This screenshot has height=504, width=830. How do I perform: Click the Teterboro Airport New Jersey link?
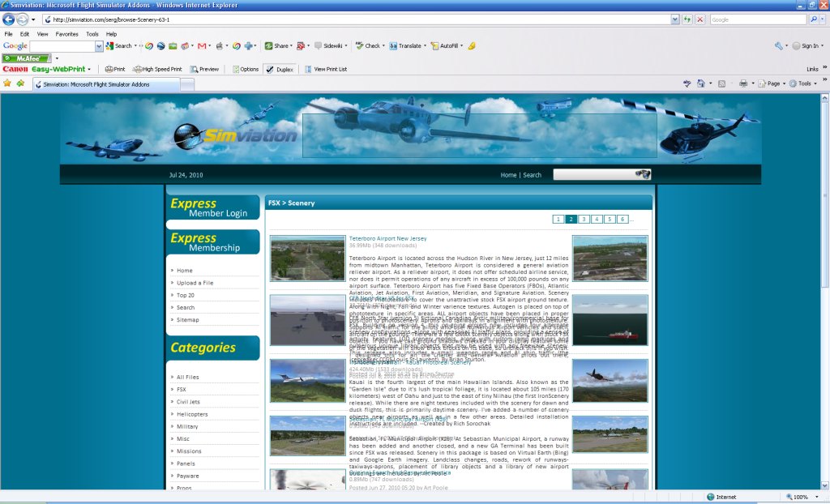pos(387,239)
